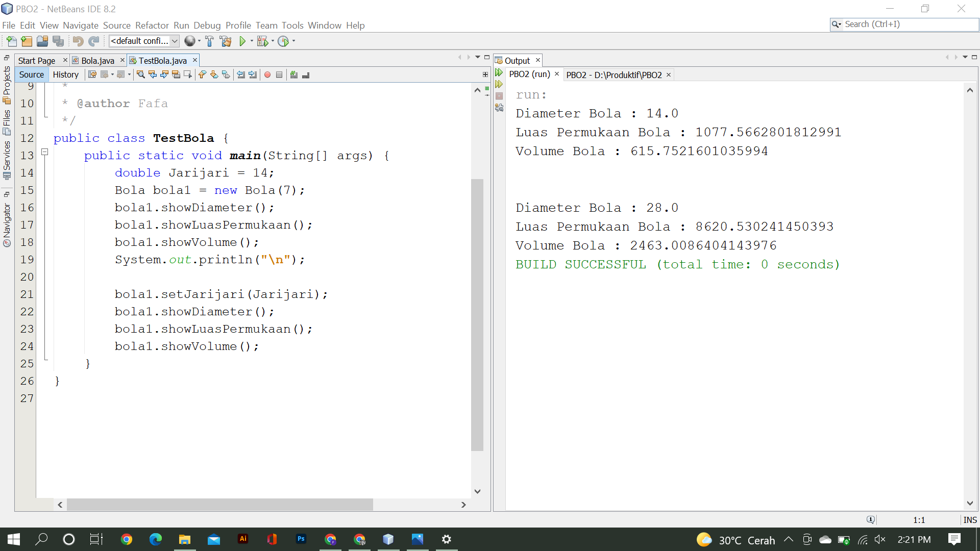
Task: Switch to the Bola.java tab
Action: click(97, 60)
